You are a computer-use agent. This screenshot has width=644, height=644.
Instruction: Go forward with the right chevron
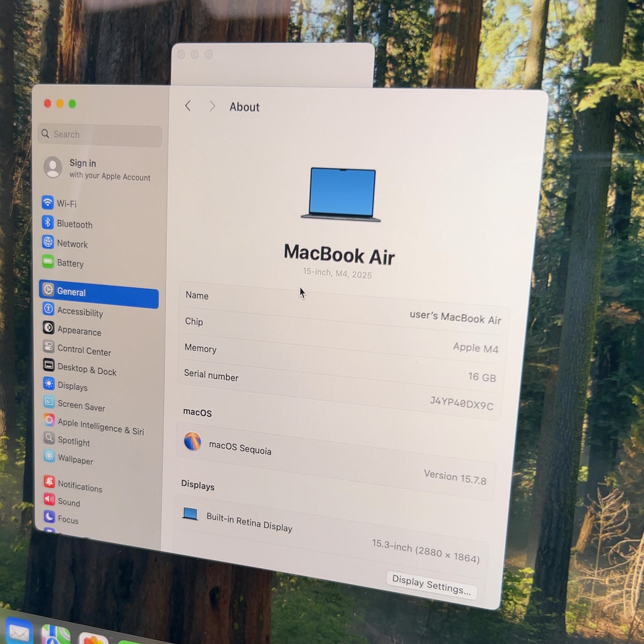coord(212,106)
